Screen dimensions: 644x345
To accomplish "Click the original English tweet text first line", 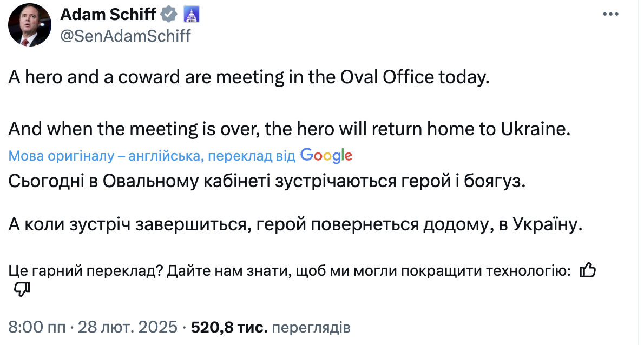I will tap(249, 77).
